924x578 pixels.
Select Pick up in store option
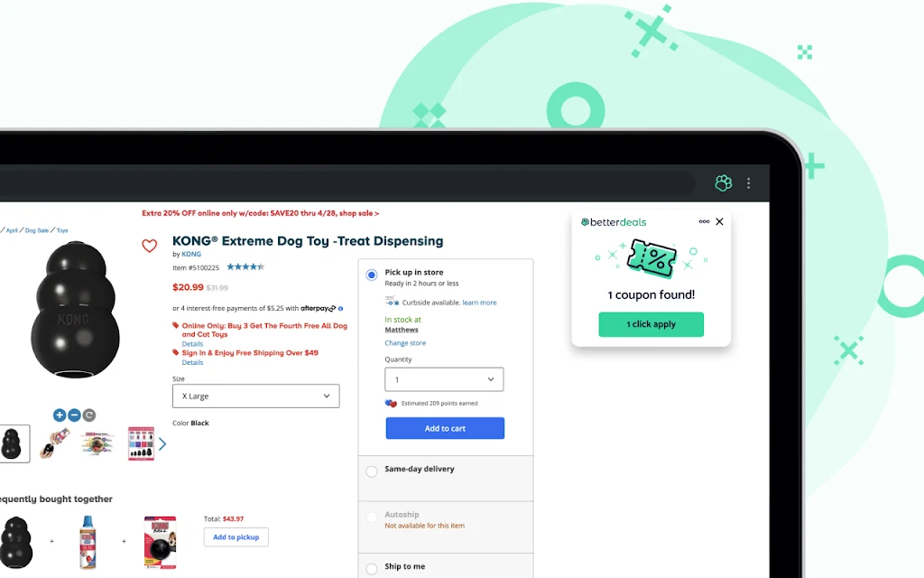point(371,275)
